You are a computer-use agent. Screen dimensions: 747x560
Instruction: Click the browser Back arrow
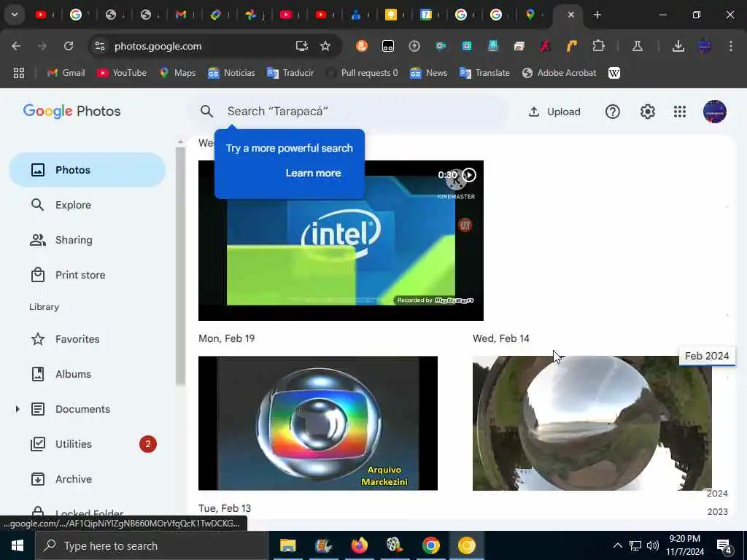[16, 46]
